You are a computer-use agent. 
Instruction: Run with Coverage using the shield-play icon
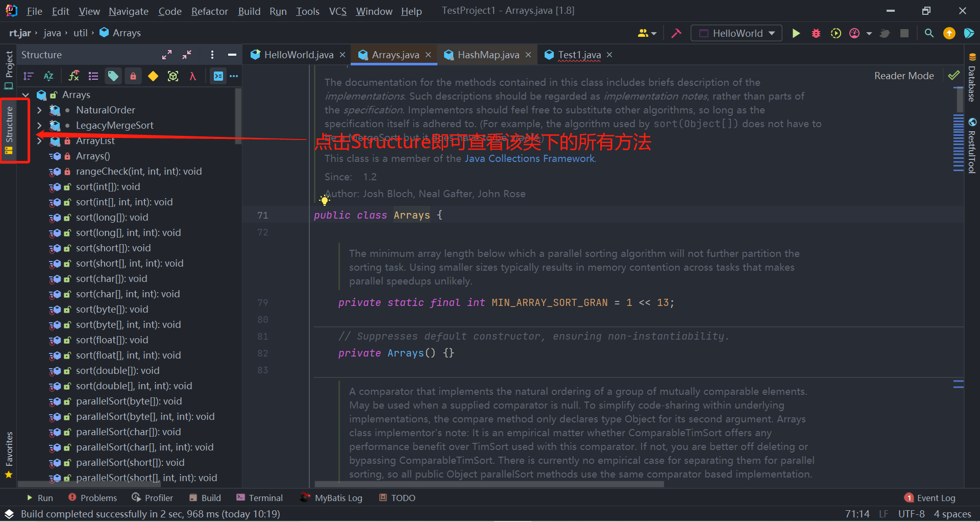tap(836, 33)
